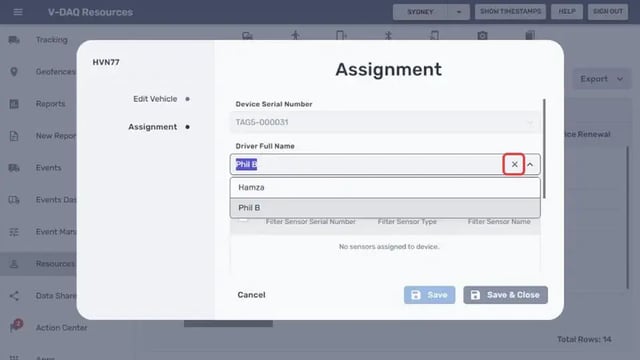The height and width of the screenshot is (360, 640).
Task: Collapse the Driver Full Name dropdown list
Action: [530, 164]
